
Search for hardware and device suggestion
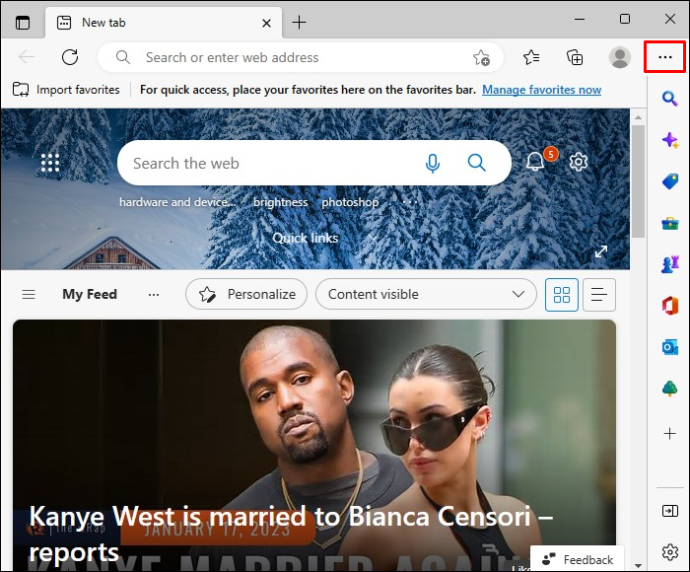click(178, 202)
